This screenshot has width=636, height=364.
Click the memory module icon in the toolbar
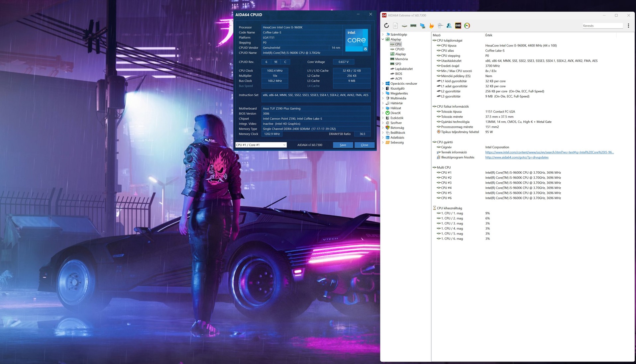(x=413, y=26)
